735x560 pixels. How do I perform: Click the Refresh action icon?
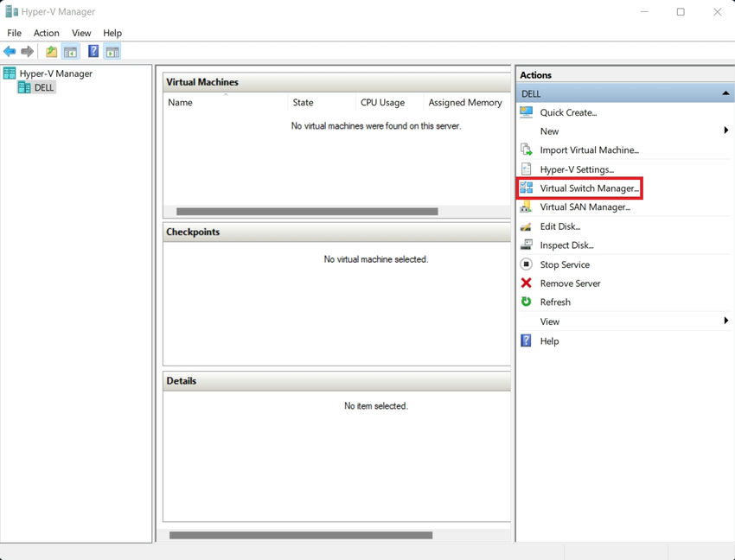[x=527, y=302]
